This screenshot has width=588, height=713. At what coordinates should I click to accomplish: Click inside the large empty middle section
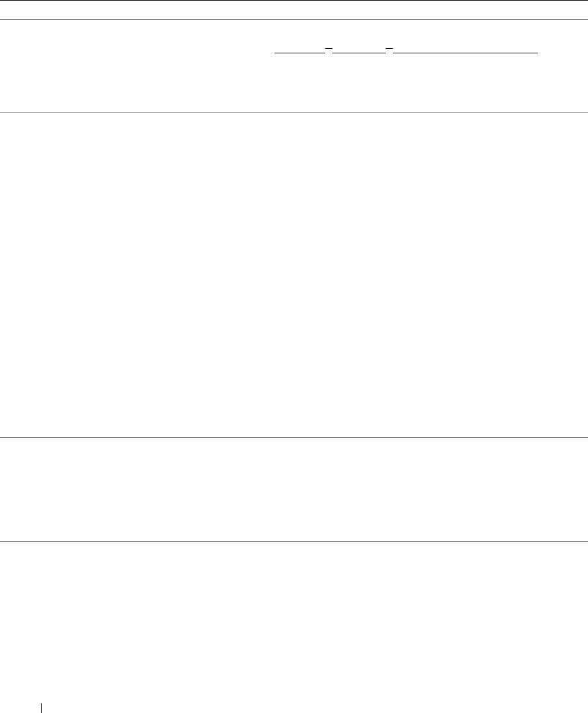294,273
